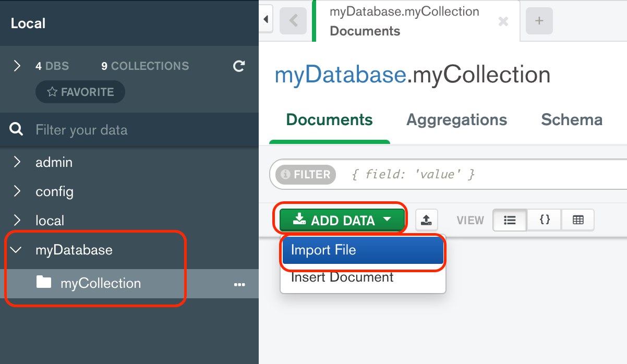Collapse the sidebar with the left arrow
The width and height of the screenshot is (627, 364).
point(266,18)
